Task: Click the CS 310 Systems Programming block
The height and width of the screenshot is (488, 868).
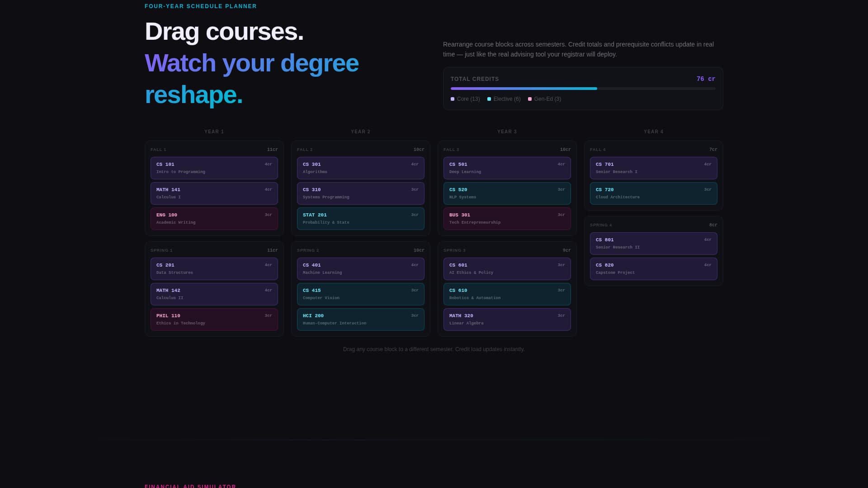Action: point(360,193)
